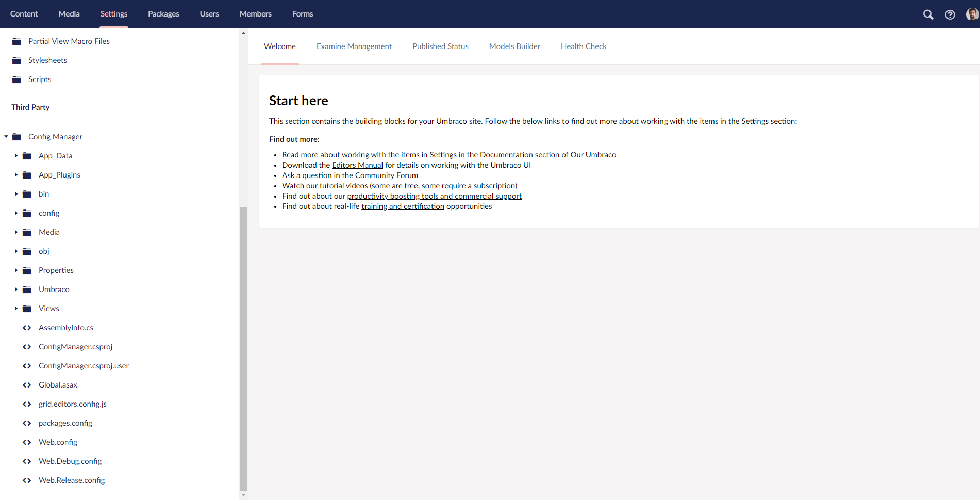Click the code icon beside Web.Release.config
980x500 pixels.
click(x=27, y=480)
